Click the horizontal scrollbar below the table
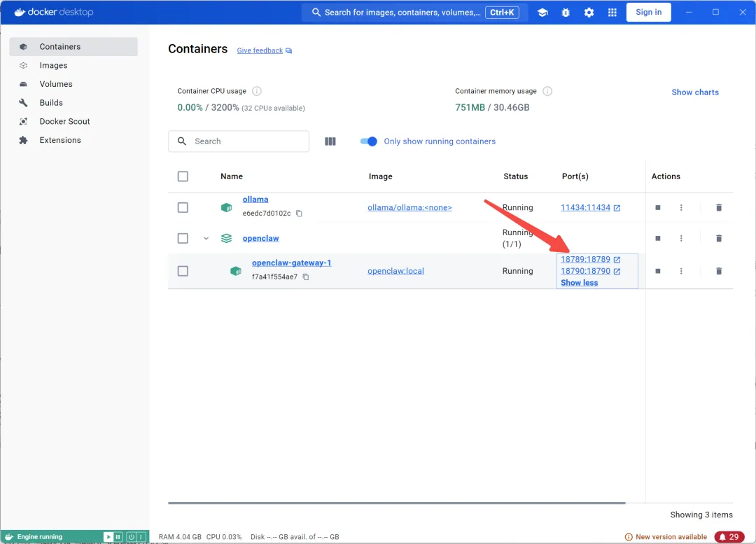Image resolution: width=756 pixels, height=544 pixels. (396, 503)
